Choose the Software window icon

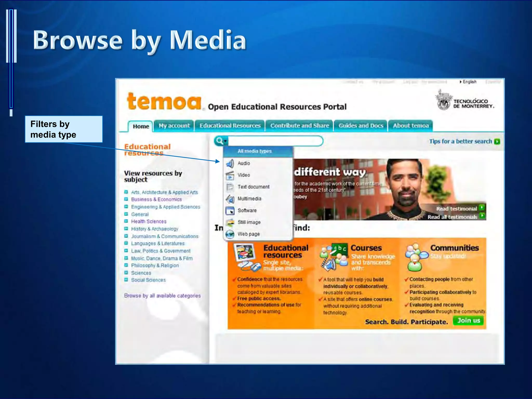pyautogui.click(x=230, y=211)
